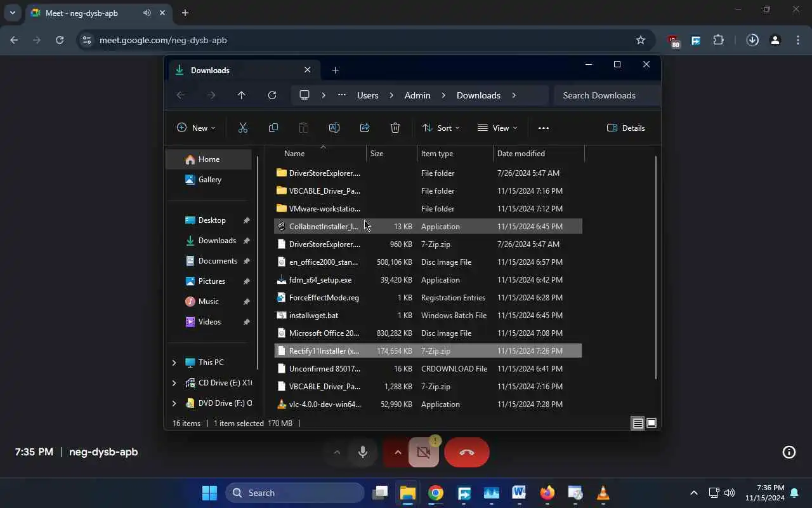Switch to large thumbnails view icon in status bar
The image size is (812, 508).
coord(652,423)
